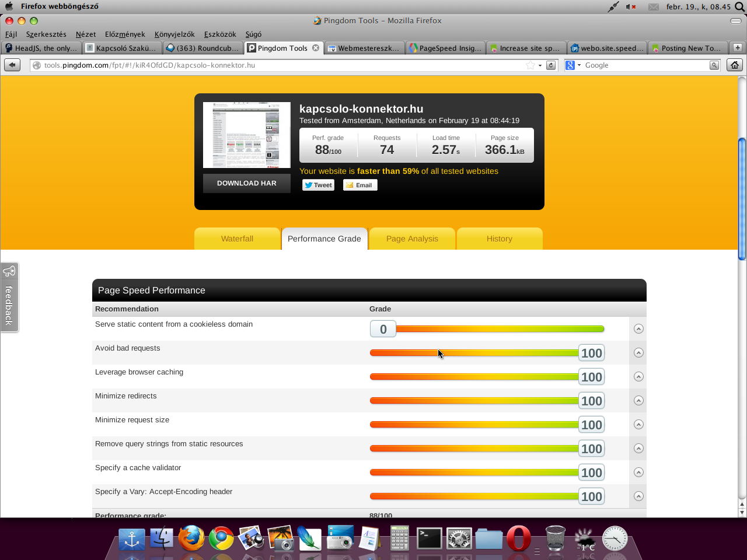Image resolution: width=747 pixels, height=560 pixels.
Task: Open the Fájl menu
Action: click(11, 34)
